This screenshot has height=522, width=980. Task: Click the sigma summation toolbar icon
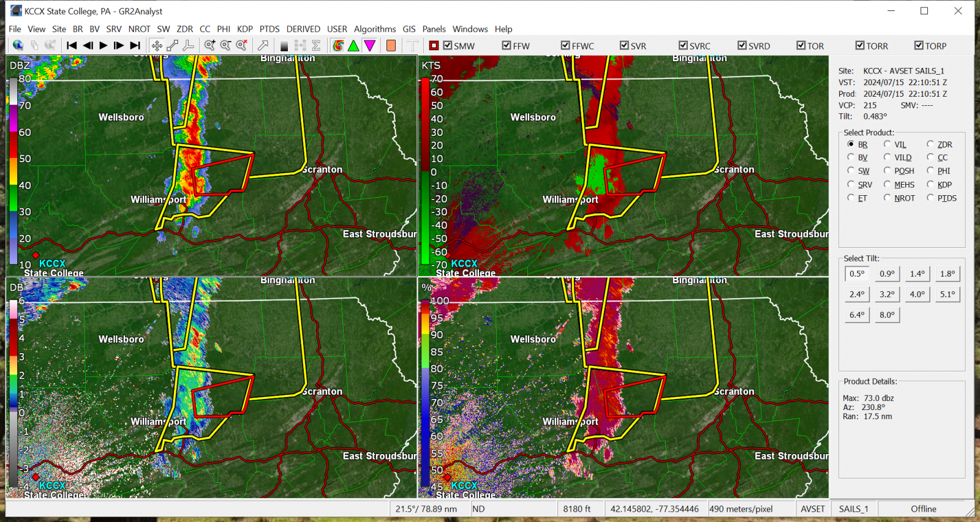tap(316, 45)
